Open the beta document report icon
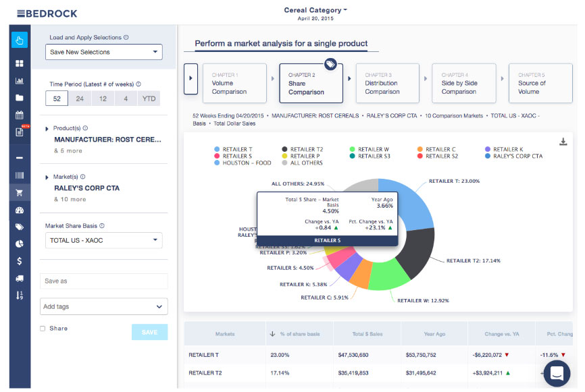Viewport: 585px width, 392px height. [20, 132]
